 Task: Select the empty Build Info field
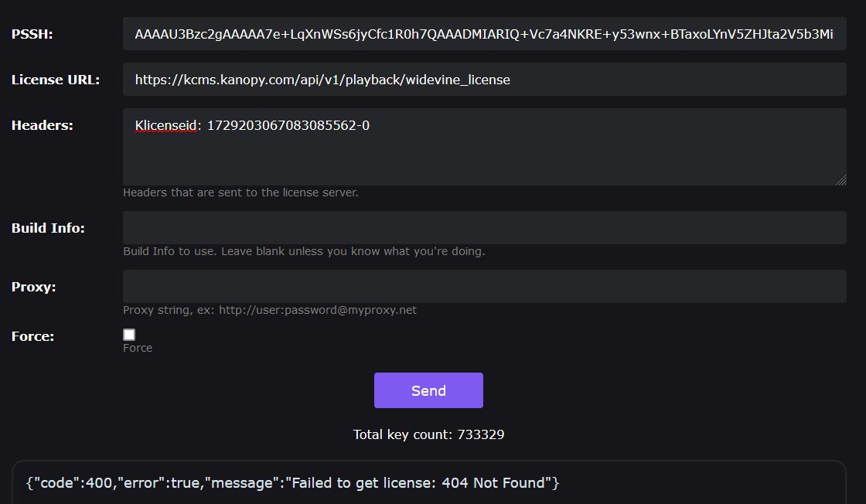[484, 227]
